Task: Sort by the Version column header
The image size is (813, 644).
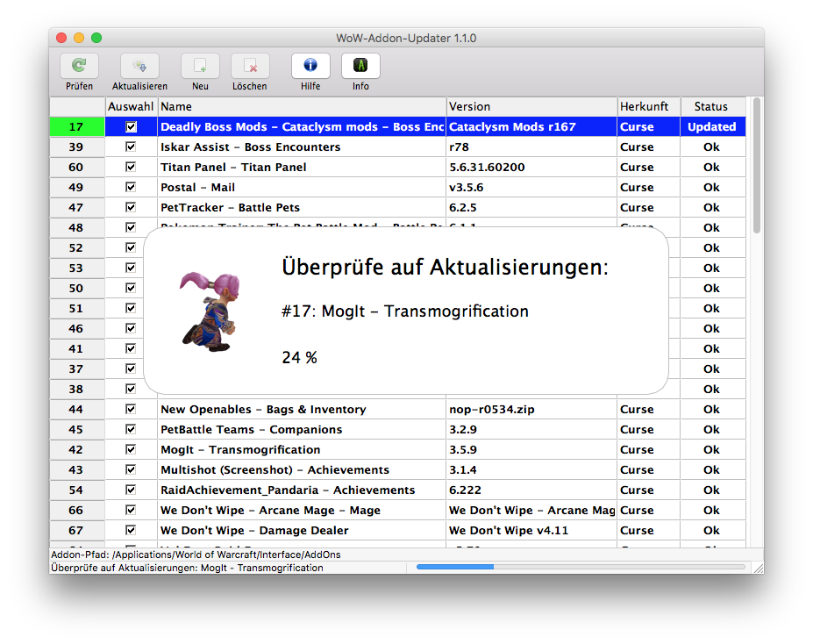Action: tap(531, 106)
